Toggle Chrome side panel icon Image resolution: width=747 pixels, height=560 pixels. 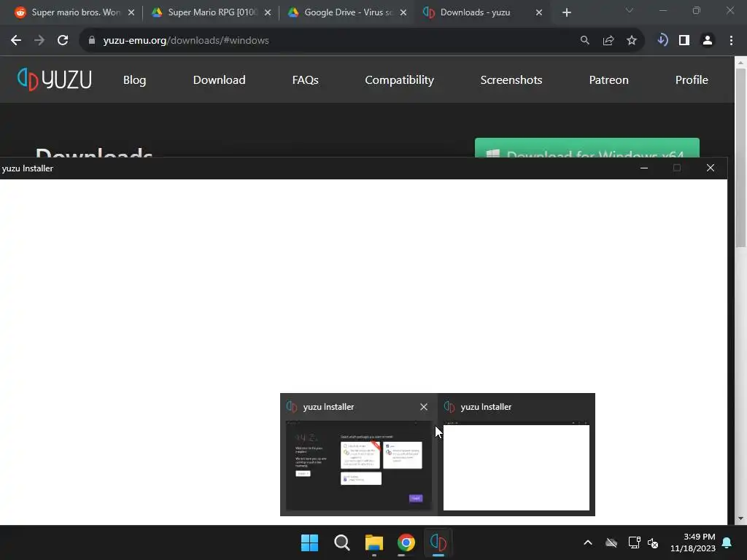[x=684, y=41]
